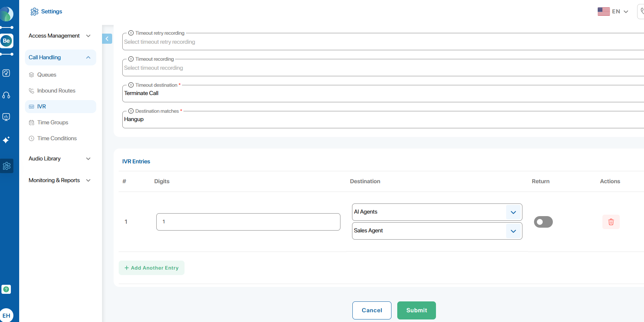The image size is (644, 322).
Task: Open the settings gear in left rail
Action: click(x=7, y=166)
